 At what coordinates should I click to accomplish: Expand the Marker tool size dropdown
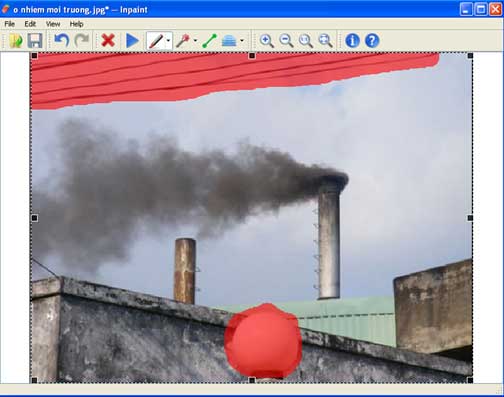(168, 41)
